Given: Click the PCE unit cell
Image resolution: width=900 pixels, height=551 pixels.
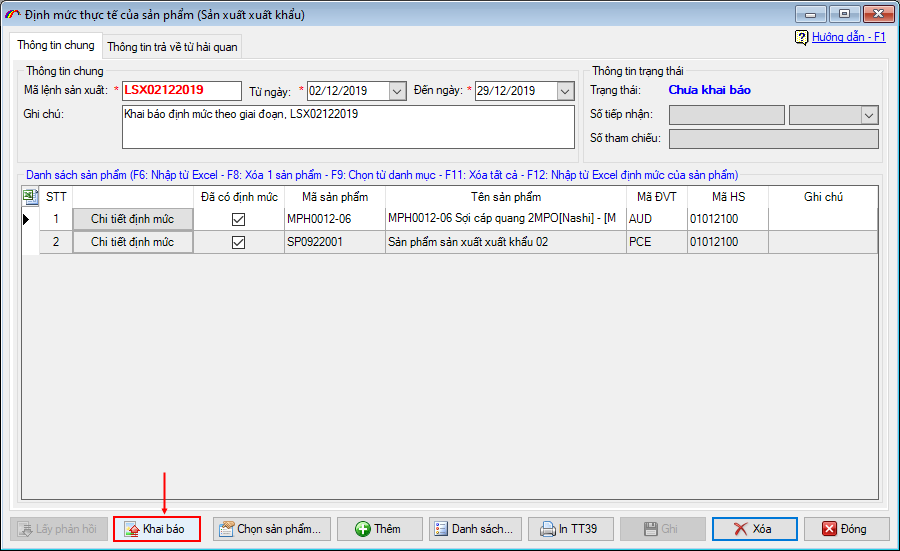Looking at the screenshot, I should tap(657, 242).
